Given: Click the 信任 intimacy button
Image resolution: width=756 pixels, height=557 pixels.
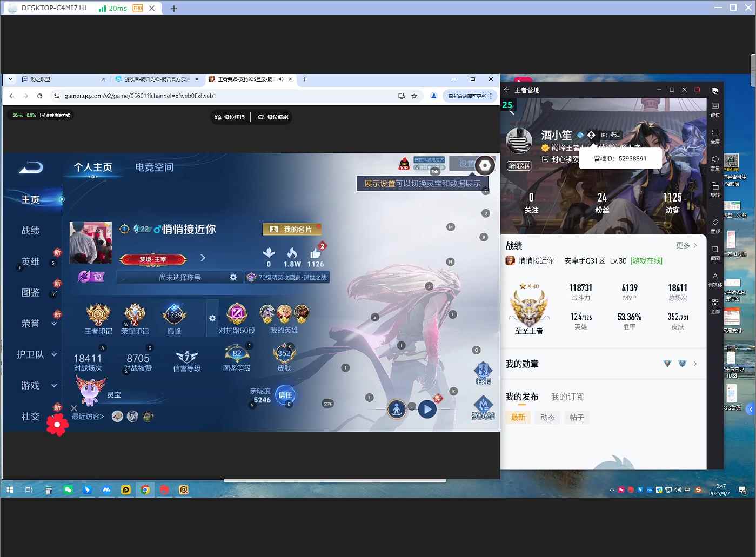Looking at the screenshot, I should (x=285, y=395).
